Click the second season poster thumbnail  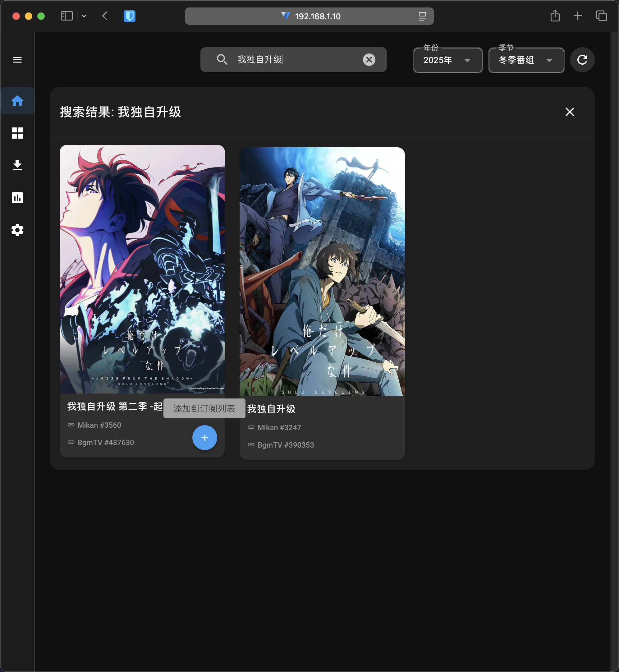[142, 269]
